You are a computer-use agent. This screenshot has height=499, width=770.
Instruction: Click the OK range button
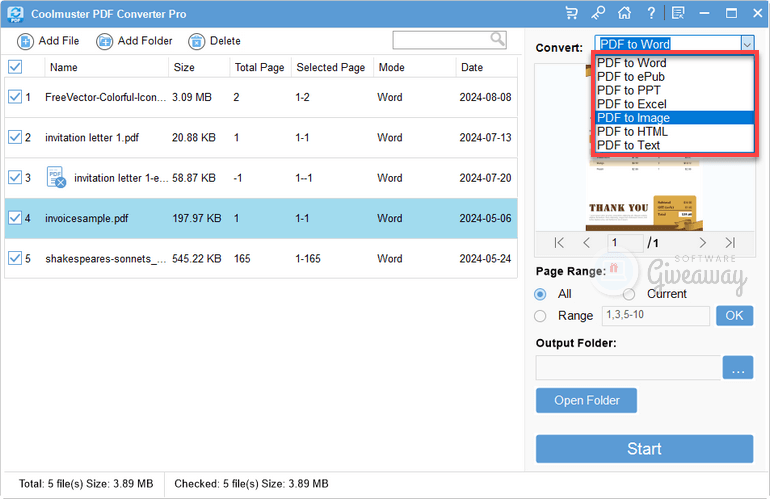pos(734,315)
